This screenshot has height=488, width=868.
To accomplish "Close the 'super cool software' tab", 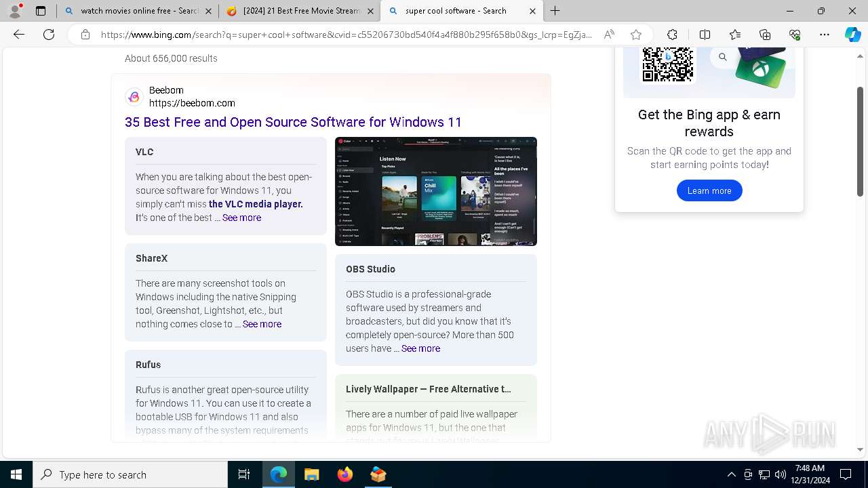I will tap(532, 11).
